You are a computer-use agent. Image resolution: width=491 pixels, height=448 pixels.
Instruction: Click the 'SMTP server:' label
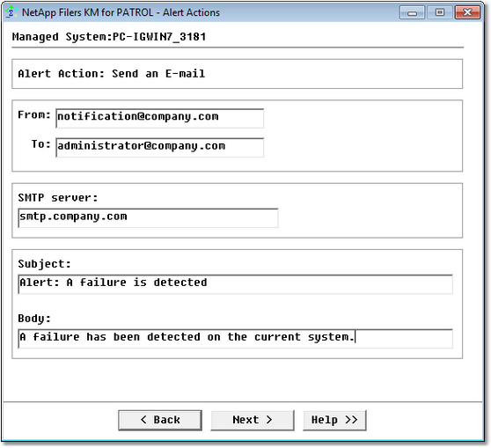(x=58, y=198)
